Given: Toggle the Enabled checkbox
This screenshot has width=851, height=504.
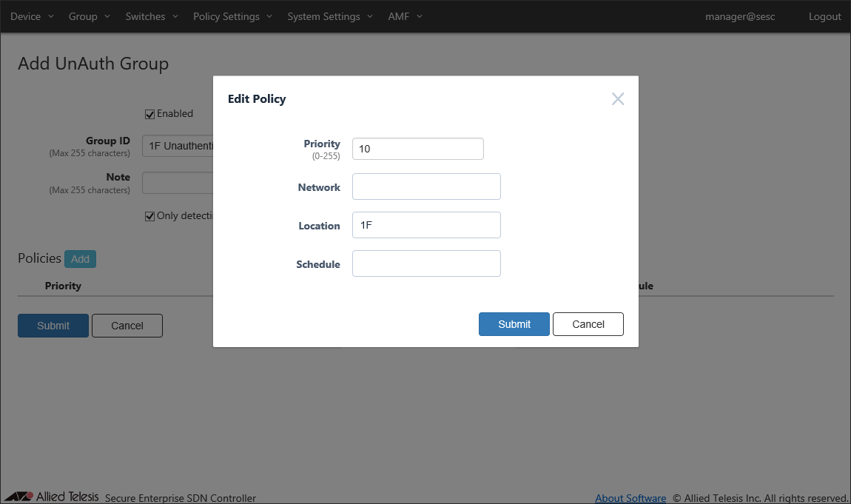Looking at the screenshot, I should tap(149, 114).
